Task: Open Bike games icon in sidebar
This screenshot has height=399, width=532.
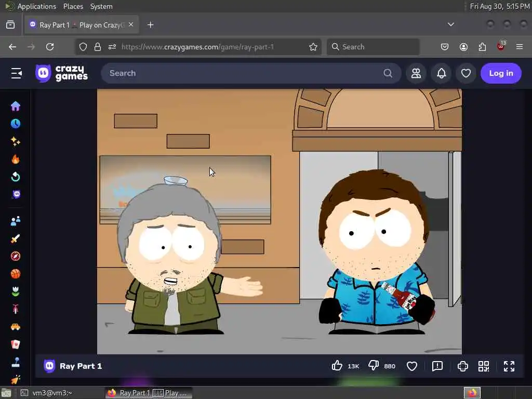Action: [16, 309]
